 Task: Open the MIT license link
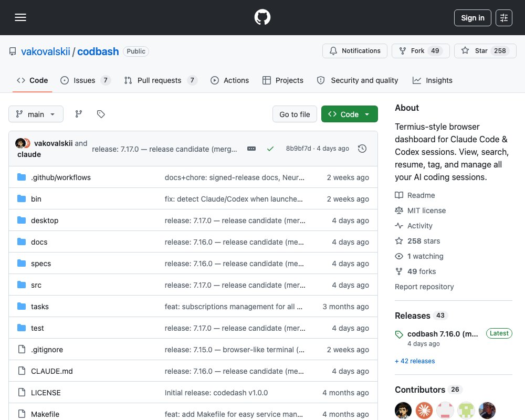pyautogui.click(x=420, y=211)
